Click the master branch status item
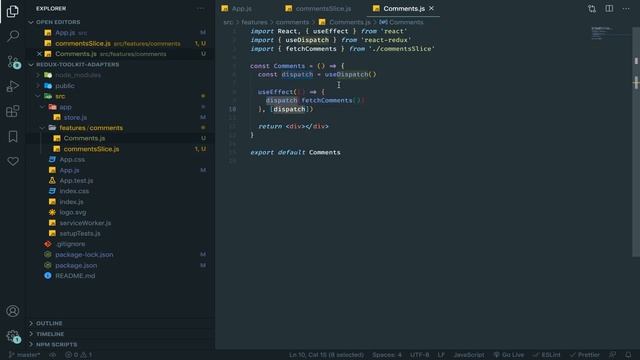Screen dimensions: 640x360 tap(24, 355)
